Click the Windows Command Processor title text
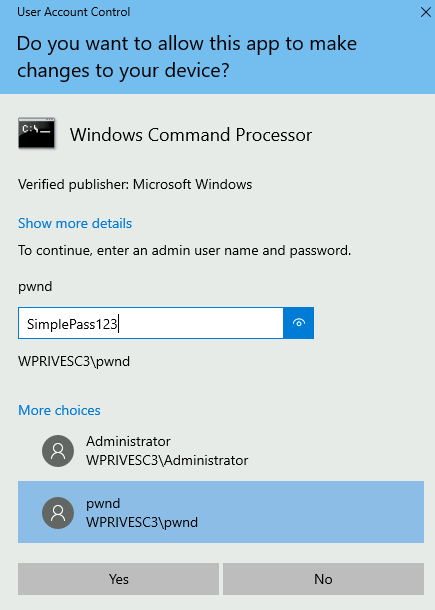This screenshot has width=435, height=610. (191, 135)
